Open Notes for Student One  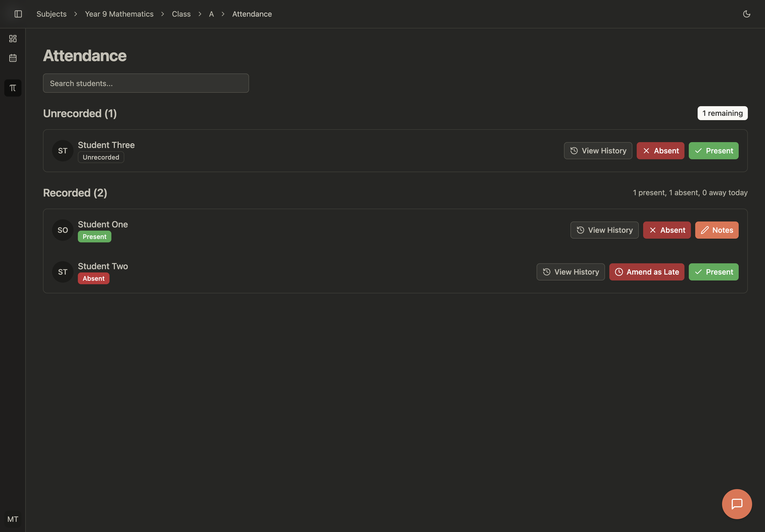(x=716, y=230)
